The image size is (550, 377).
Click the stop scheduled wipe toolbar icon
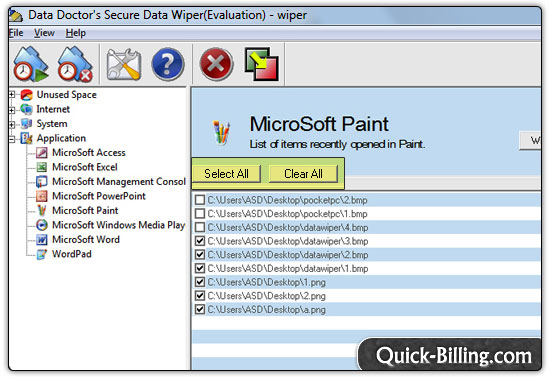point(75,64)
